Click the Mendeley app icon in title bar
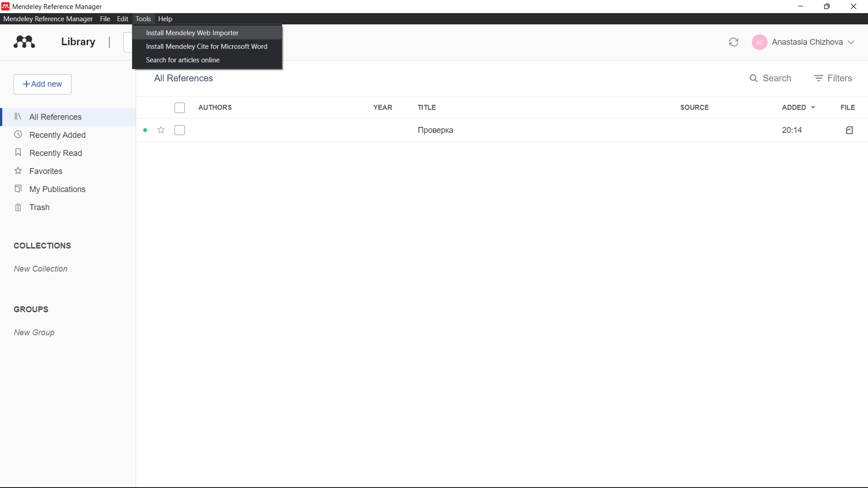The width and height of the screenshot is (868, 488). [5, 6]
